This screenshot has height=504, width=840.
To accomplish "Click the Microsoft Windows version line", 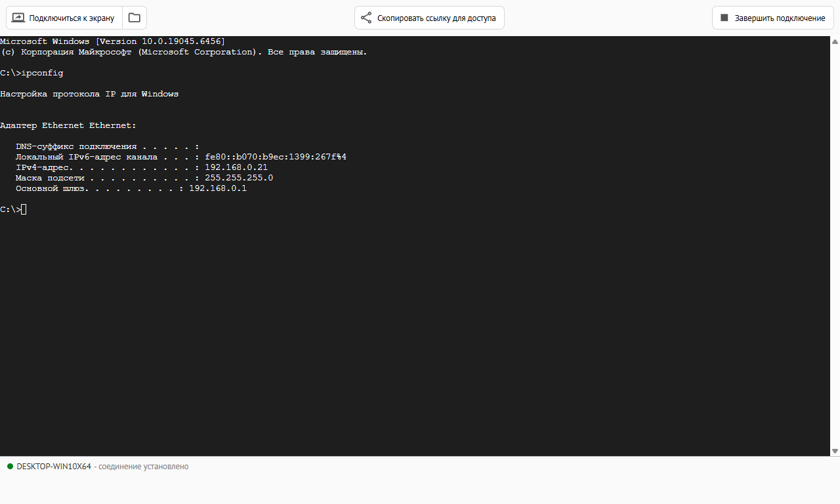I will click(112, 41).
